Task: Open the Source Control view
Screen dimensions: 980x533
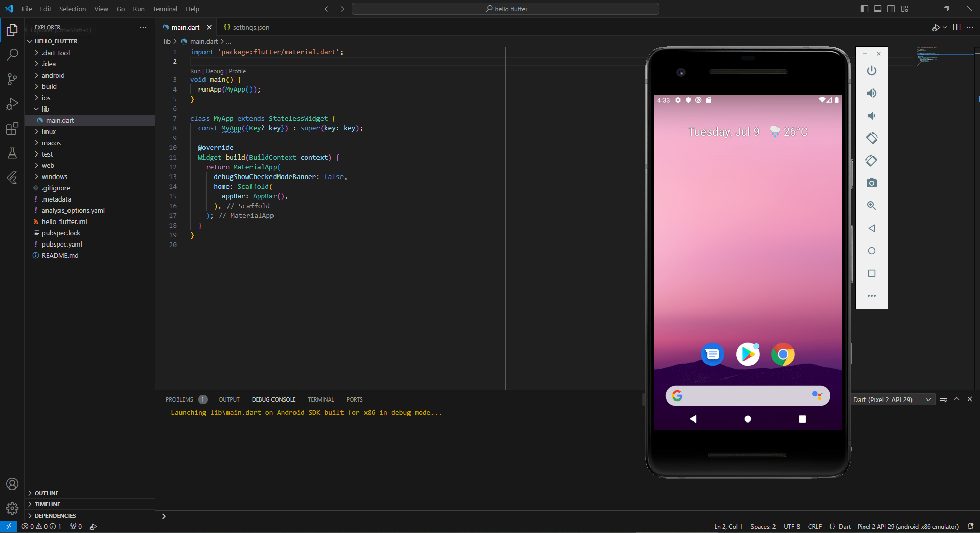Action: pyautogui.click(x=12, y=79)
